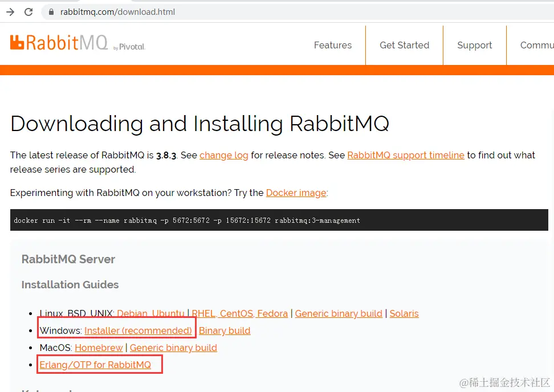Open the Docker image link

coord(296,193)
